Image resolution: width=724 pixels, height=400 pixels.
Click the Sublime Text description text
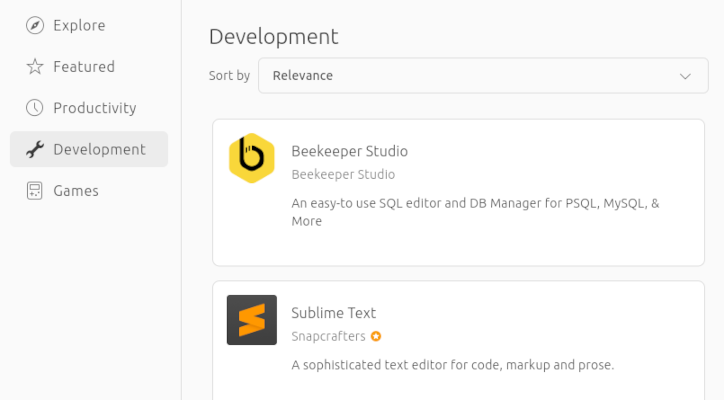452,365
